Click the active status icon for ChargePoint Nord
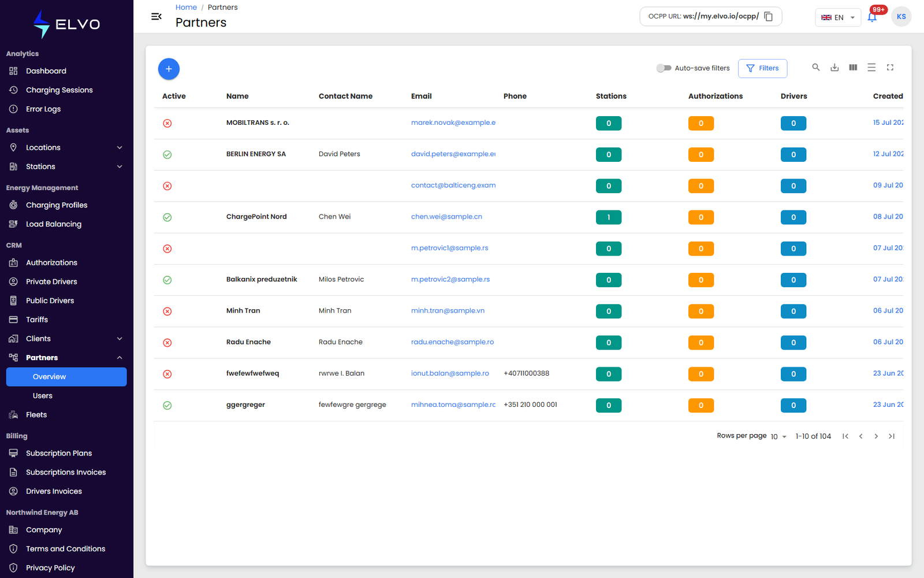924x578 pixels. point(167,217)
